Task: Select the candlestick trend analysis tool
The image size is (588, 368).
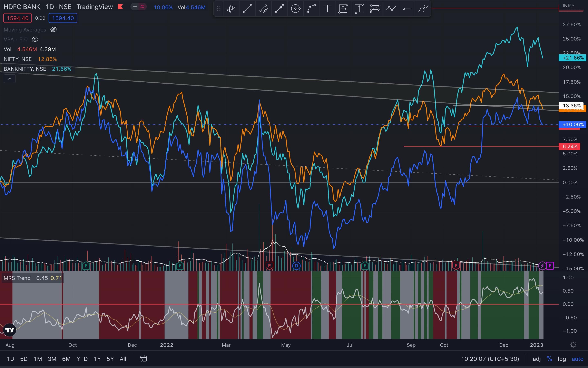Action: click(231, 9)
